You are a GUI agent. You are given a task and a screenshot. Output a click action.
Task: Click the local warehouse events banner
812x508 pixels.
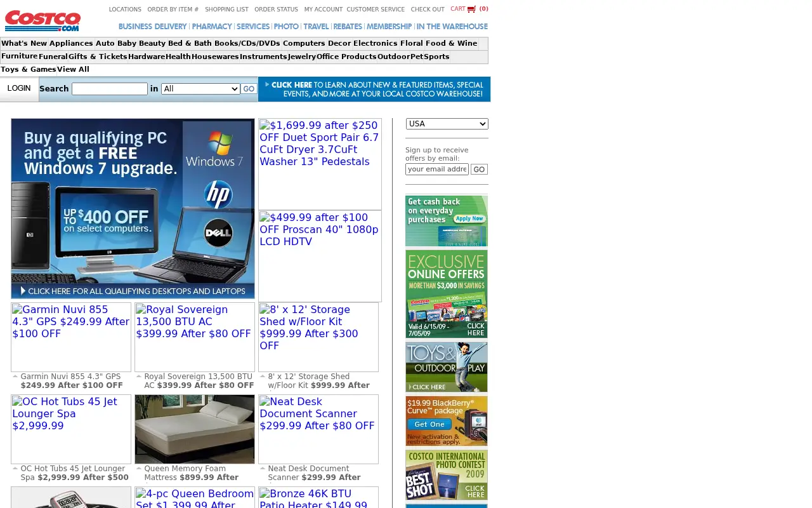coord(374,89)
